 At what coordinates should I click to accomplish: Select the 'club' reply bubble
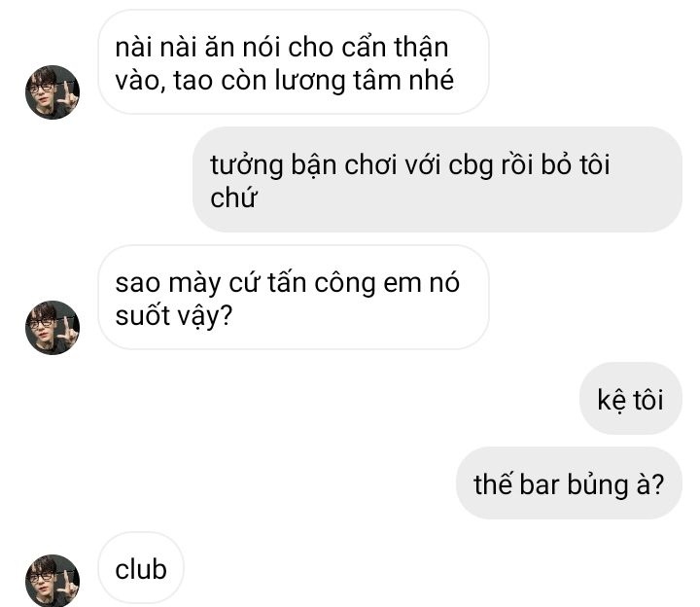(x=141, y=568)
